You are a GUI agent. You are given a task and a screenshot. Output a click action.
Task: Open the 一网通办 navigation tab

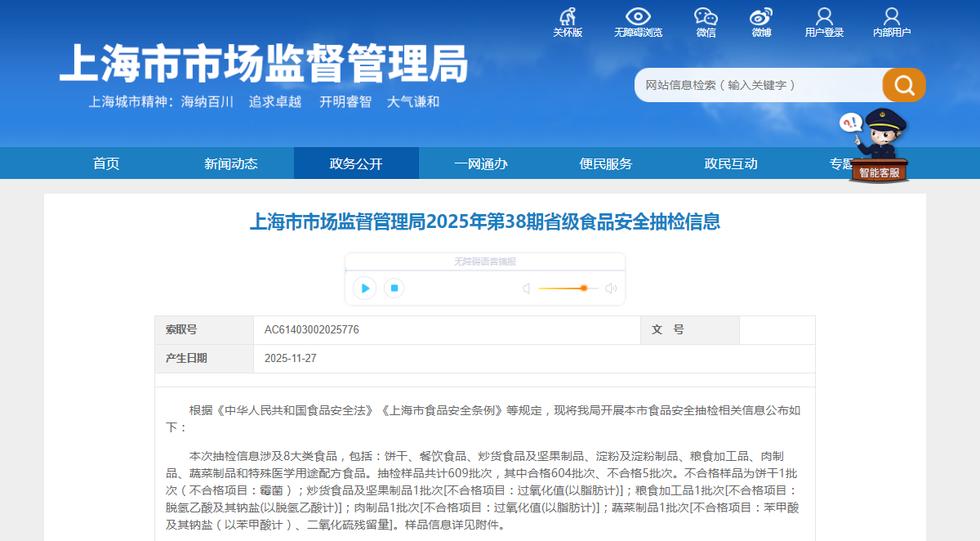coord(481,163)
